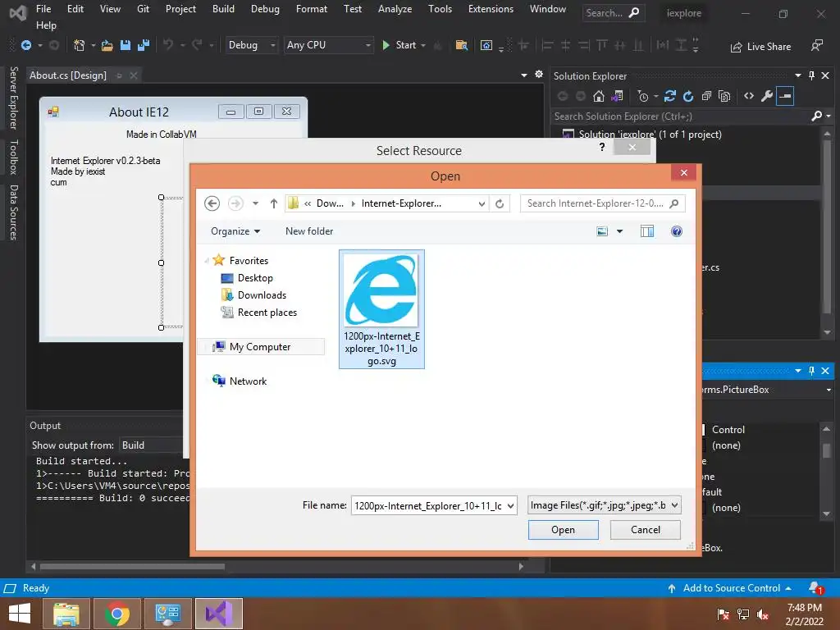Expand the address path dropdown chevron
The image size is (840, 630).
coord(482,203)
